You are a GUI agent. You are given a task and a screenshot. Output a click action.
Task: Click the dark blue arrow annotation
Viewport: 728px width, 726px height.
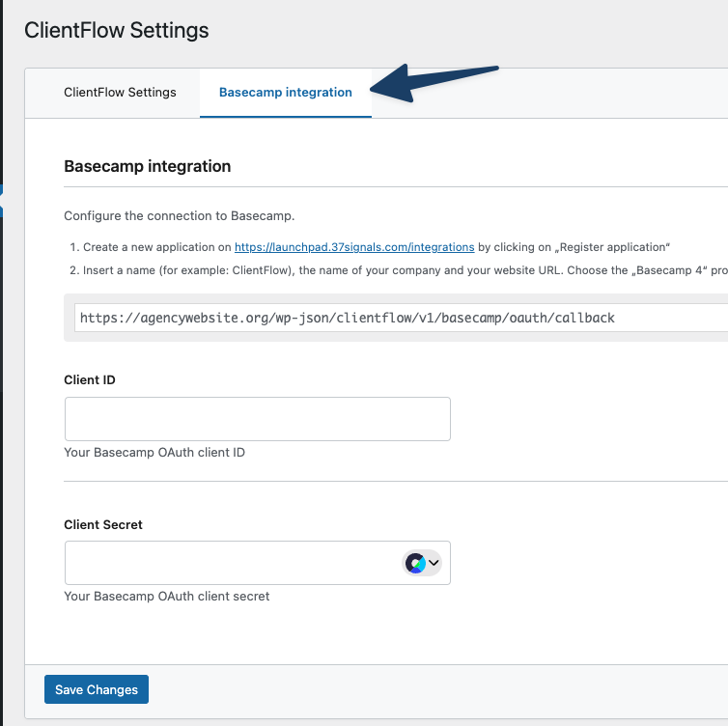point(434,83)
